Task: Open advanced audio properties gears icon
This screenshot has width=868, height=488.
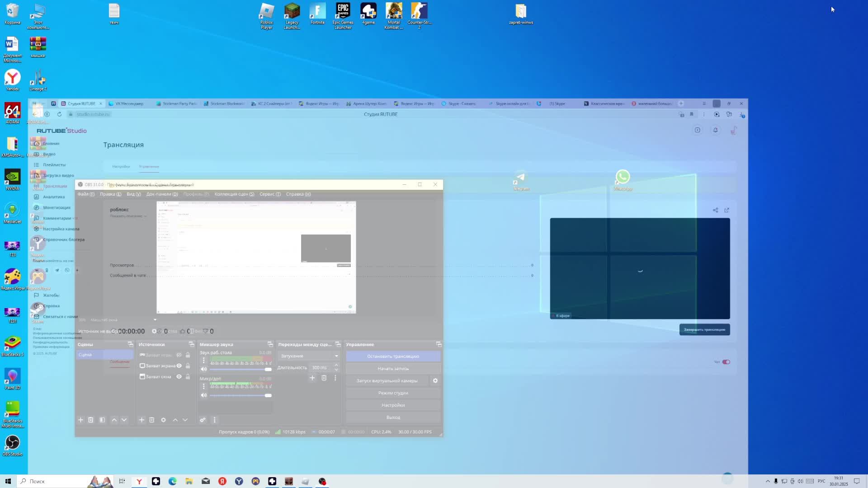Action: [203, 420]
